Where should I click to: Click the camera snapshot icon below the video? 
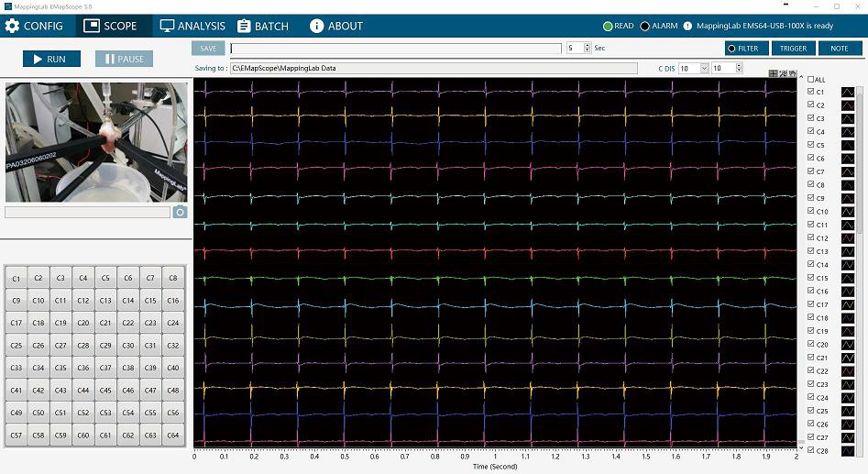pyautogui.click(x=181, y=212)
